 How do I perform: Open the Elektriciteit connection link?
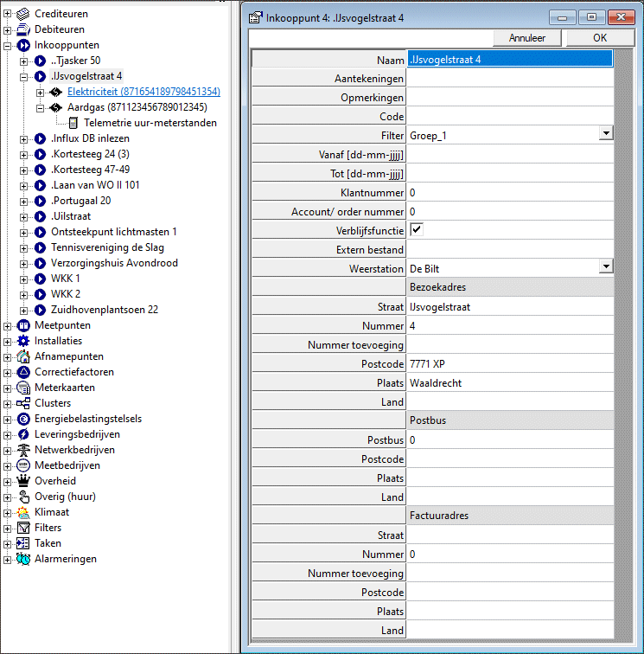click(x=143, y=92)
